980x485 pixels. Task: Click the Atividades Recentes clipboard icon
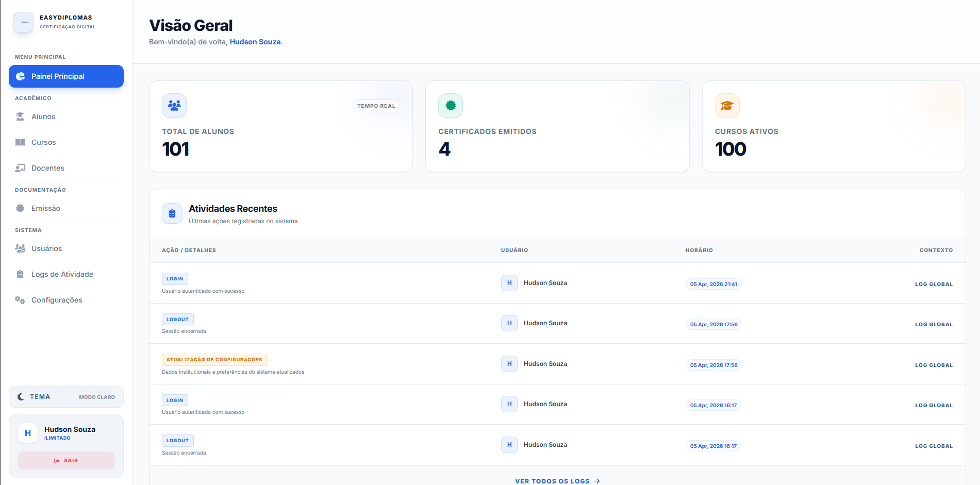pyautogui.click(x=172, y=213)
